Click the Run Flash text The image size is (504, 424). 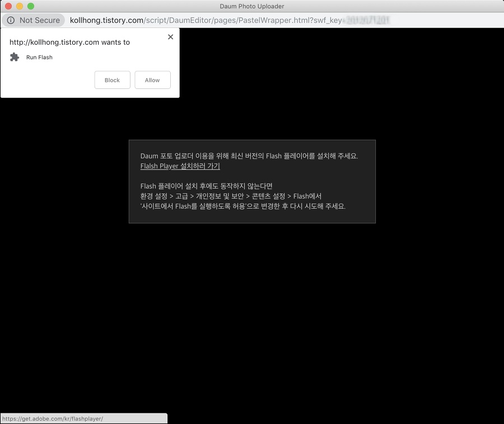[x=39, y=57]
